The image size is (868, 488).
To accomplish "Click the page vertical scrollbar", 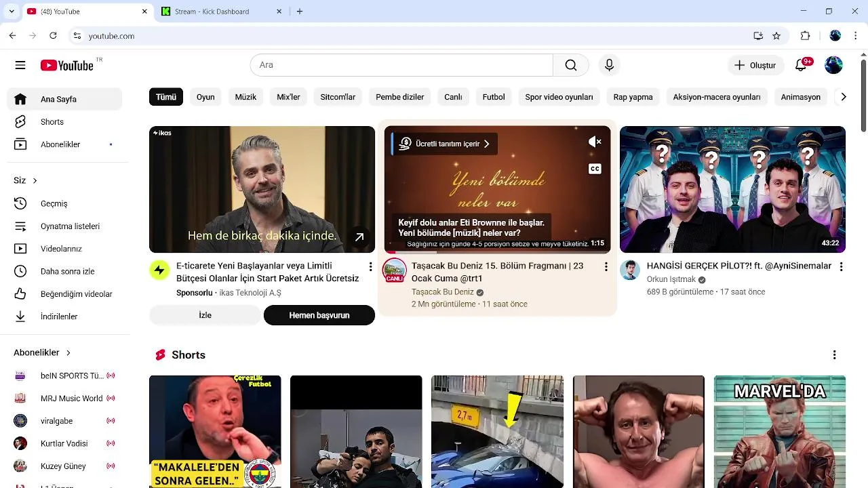I will click(863, 95).
